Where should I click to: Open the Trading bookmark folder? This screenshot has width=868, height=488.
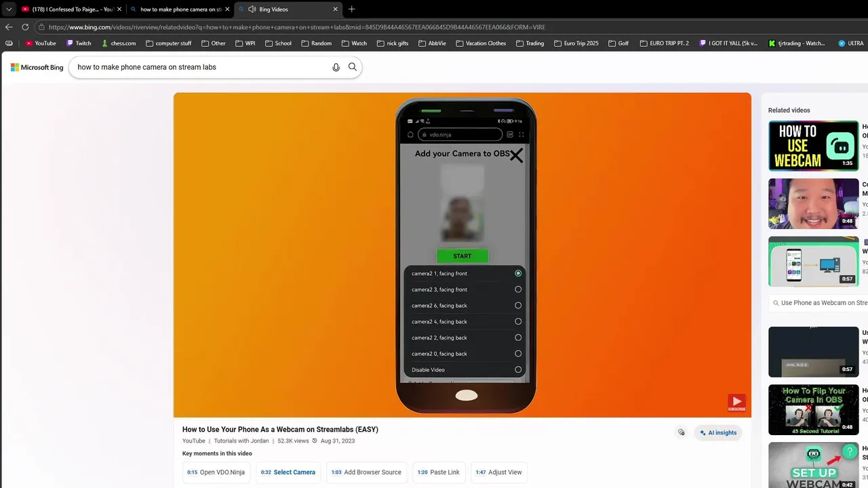point(530,43)
